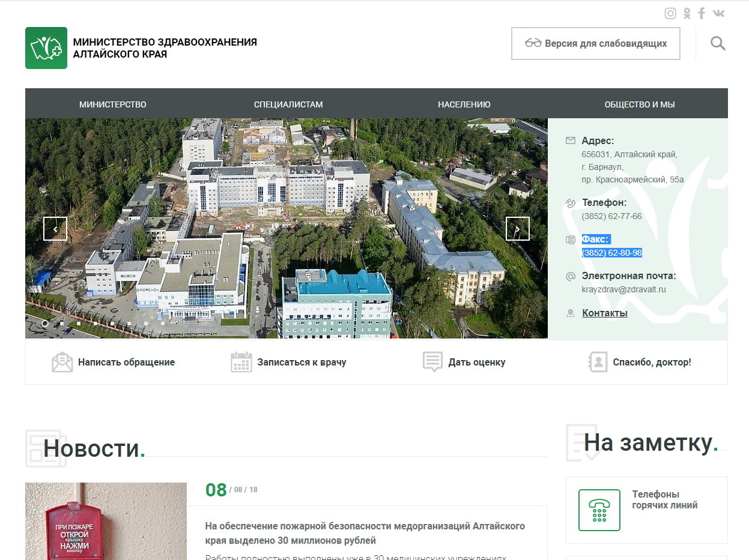
Task: Click the news date 08 / 08 / 18
Action: click(231, 490)
